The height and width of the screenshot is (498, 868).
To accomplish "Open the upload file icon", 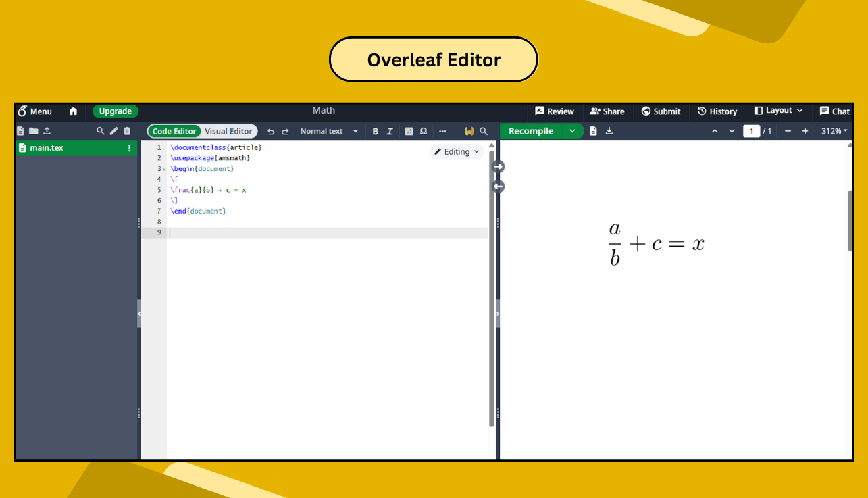I will (x=47, y=131).
